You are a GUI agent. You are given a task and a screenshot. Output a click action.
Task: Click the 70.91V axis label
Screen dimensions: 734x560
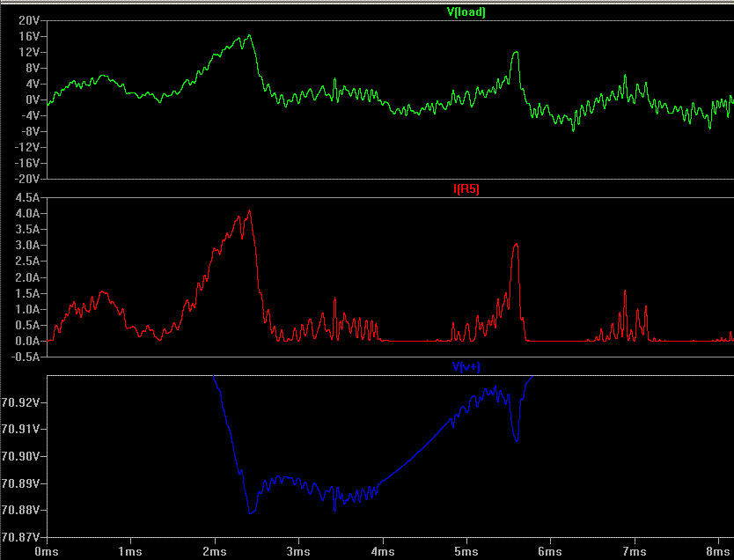[20, 429]
